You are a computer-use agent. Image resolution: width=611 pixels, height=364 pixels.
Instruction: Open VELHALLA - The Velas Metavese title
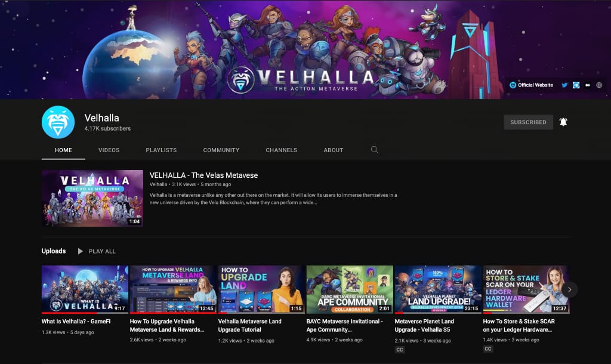click(204, 175)
